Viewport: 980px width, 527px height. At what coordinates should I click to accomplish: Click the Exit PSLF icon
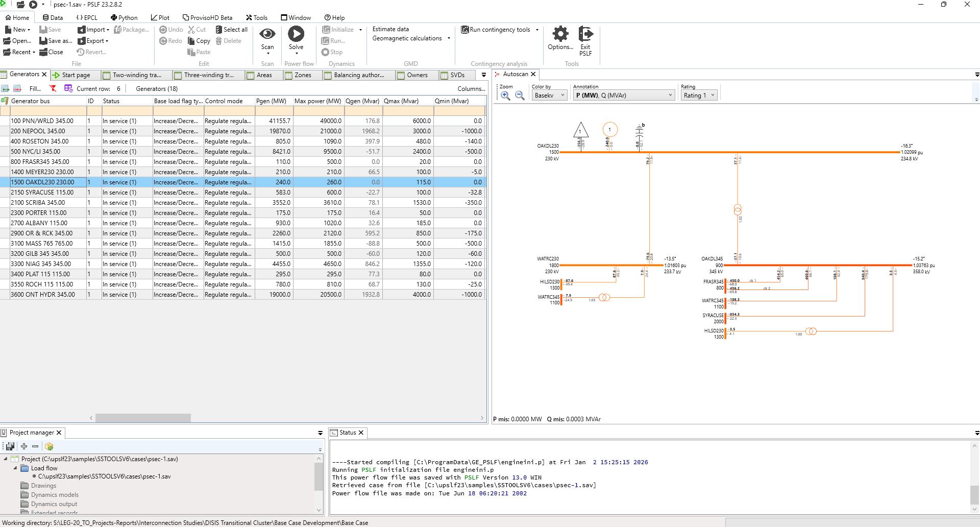click(x=585, y=34)
